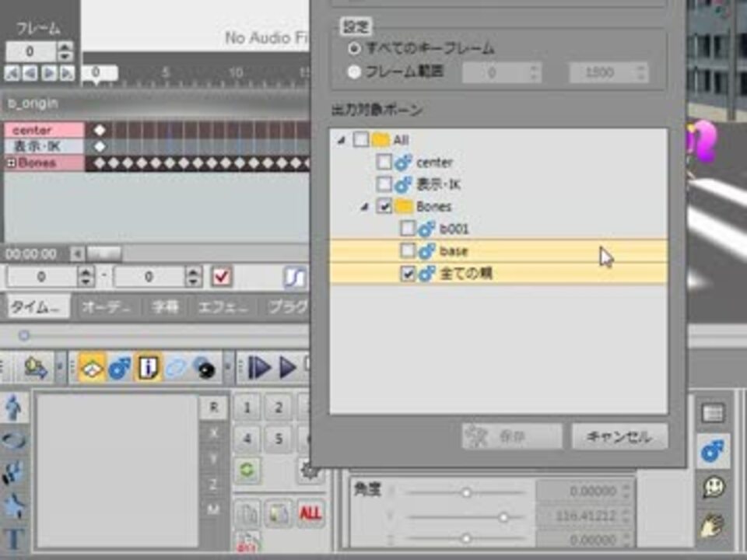
Task: Click the frame number stepper arrows
Action: click(x=65, y=51)
